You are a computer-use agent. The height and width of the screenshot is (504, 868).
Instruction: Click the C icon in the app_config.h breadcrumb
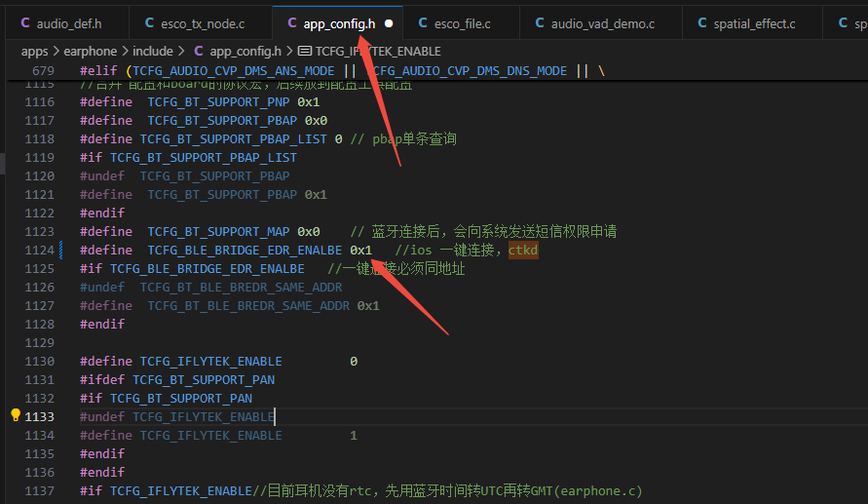[x=198, y=51]
